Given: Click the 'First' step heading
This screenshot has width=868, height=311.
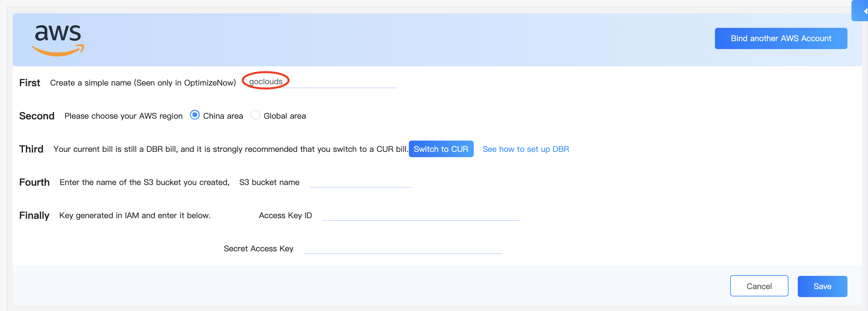Looking at the screenshot, I should (x=30, y=83).
